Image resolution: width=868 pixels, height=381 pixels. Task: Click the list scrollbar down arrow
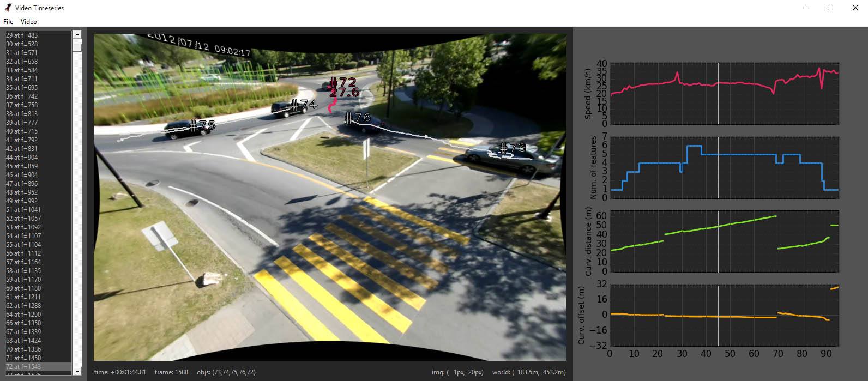(x=77, y=371)
